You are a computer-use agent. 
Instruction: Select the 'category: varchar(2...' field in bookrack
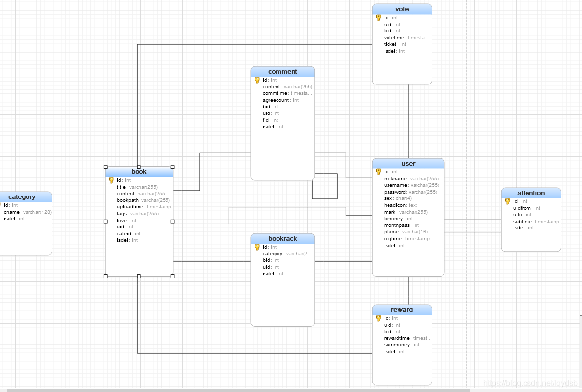[x=287, y=254]
